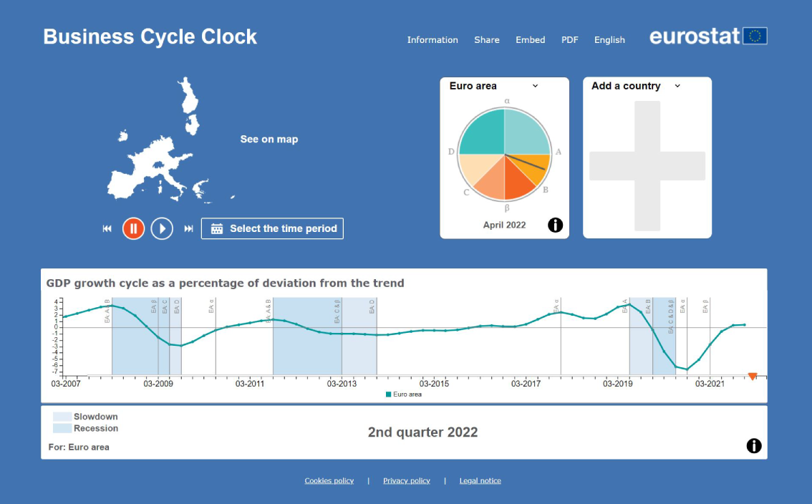Open the Share menu item
This screenshot has width=812, height=504.
(x=487, y=40)
